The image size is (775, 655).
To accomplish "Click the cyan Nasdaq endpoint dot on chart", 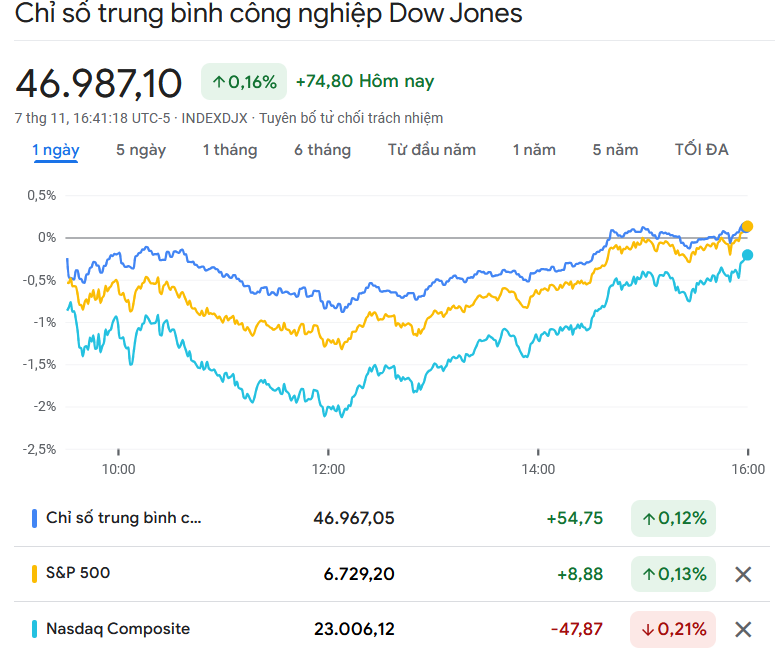I will [747, 255].
